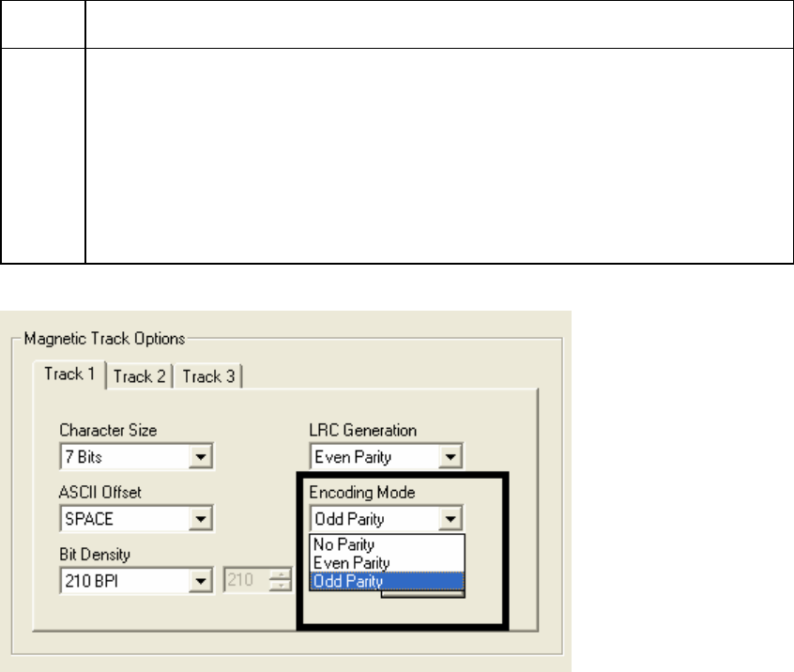
Task: Decrease custom bit density with down stepper
Action: pyautogui.click(x=280, y=586)
